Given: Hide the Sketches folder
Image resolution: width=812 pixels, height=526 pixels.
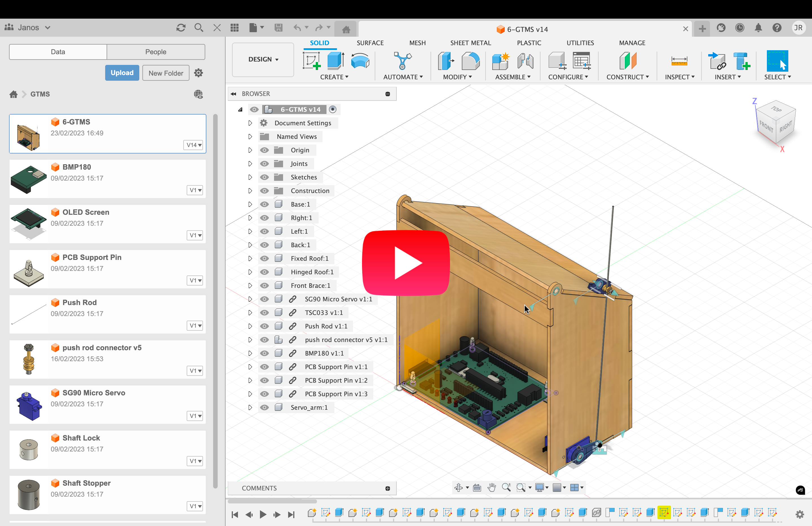Looking at the screenshot, I should tap(264, 177).
